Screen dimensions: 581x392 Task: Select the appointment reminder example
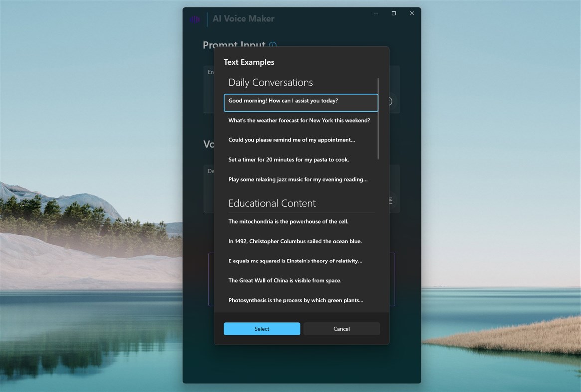(292, 140)
